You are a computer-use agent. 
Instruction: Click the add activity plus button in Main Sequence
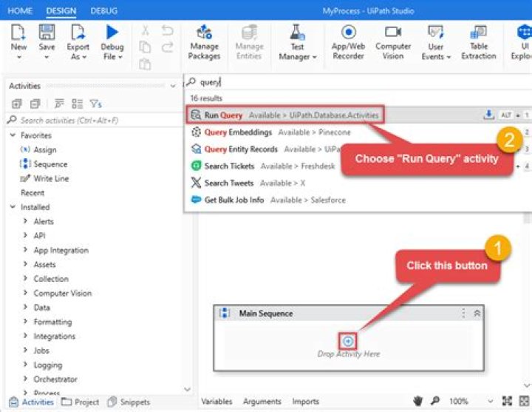pos(348,341)
